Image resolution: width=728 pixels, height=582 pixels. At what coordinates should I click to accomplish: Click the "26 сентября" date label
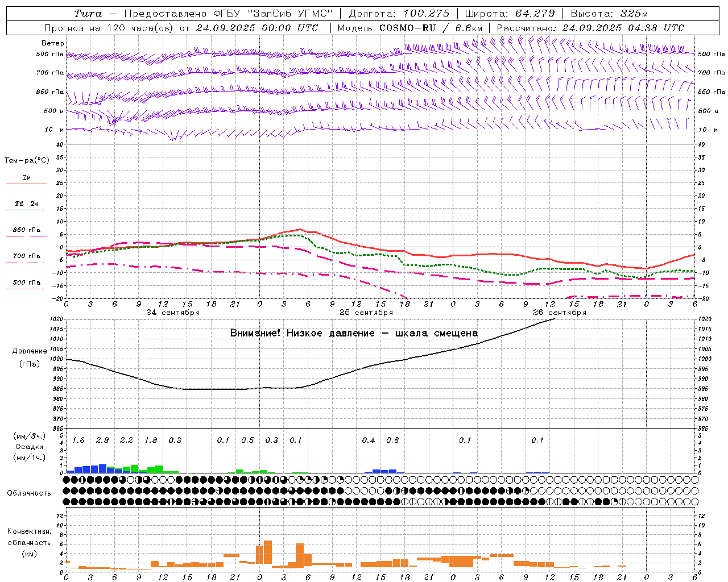coord(560,313)
